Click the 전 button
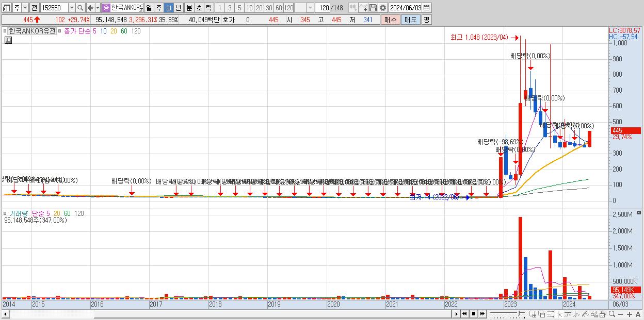 34,8
